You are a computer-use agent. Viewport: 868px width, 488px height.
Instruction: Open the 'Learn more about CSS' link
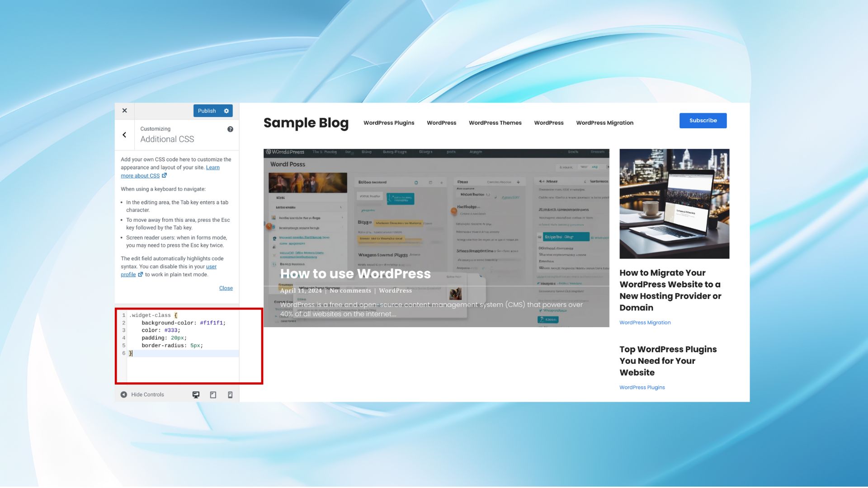[x=140, y=176]
